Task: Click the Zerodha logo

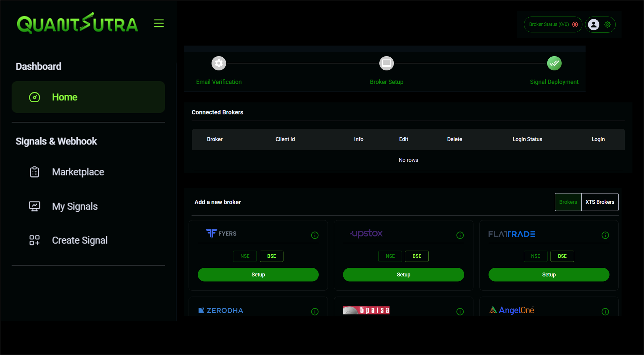Action: (221, 310)
